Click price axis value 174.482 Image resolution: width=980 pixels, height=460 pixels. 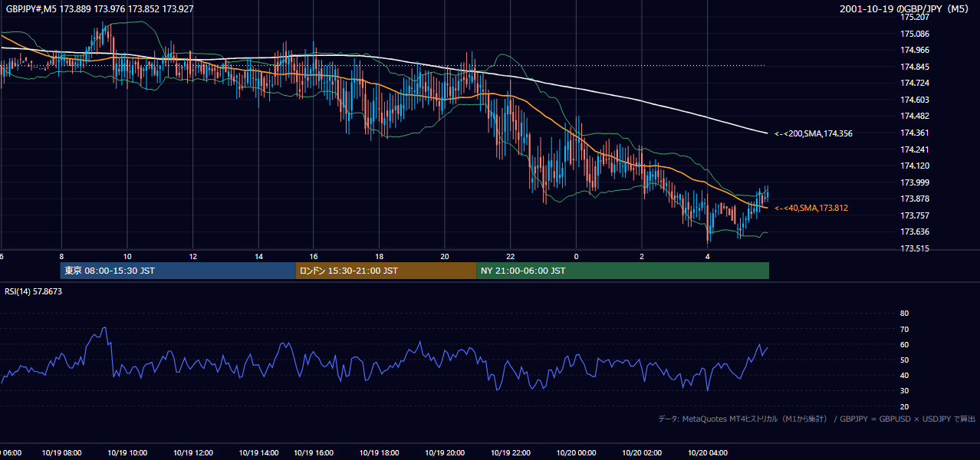914,117
